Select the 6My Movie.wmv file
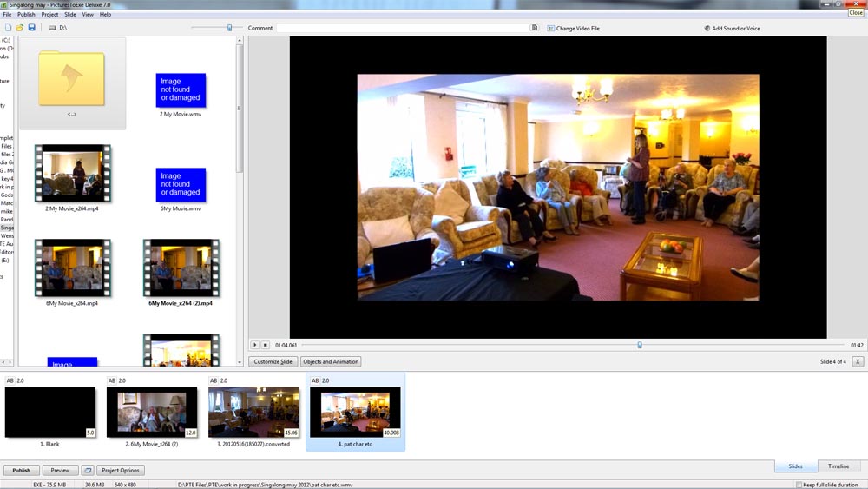Image resolution: width=868 pixels, height=489 pixels. pos(181,185)
